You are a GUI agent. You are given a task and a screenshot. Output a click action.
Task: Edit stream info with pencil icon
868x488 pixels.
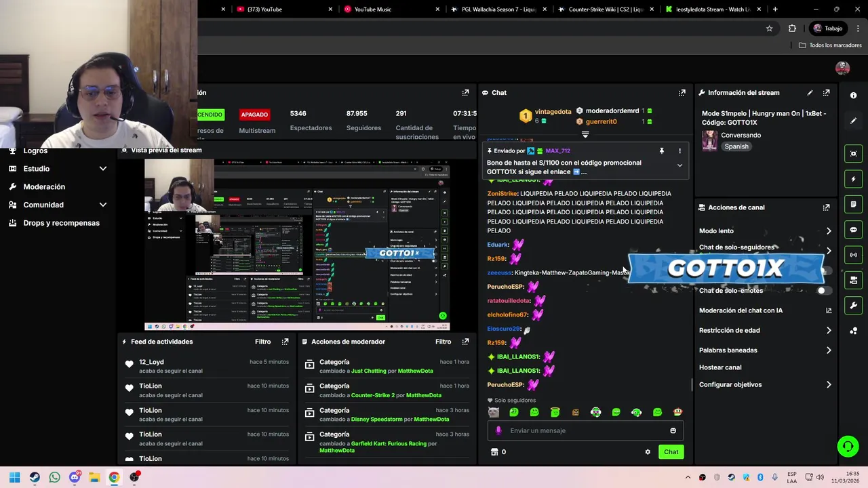810,93
